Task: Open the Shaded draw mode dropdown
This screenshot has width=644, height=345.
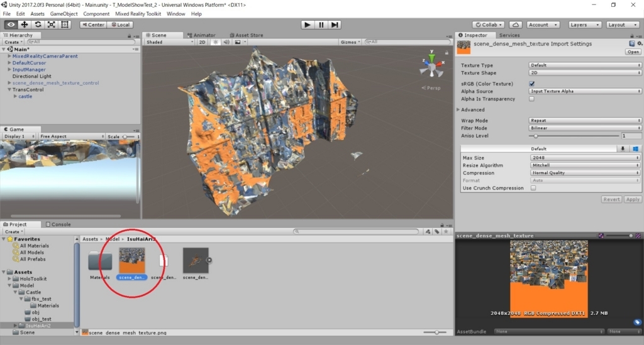Action: pyautogui.click(x=169, y=42)
